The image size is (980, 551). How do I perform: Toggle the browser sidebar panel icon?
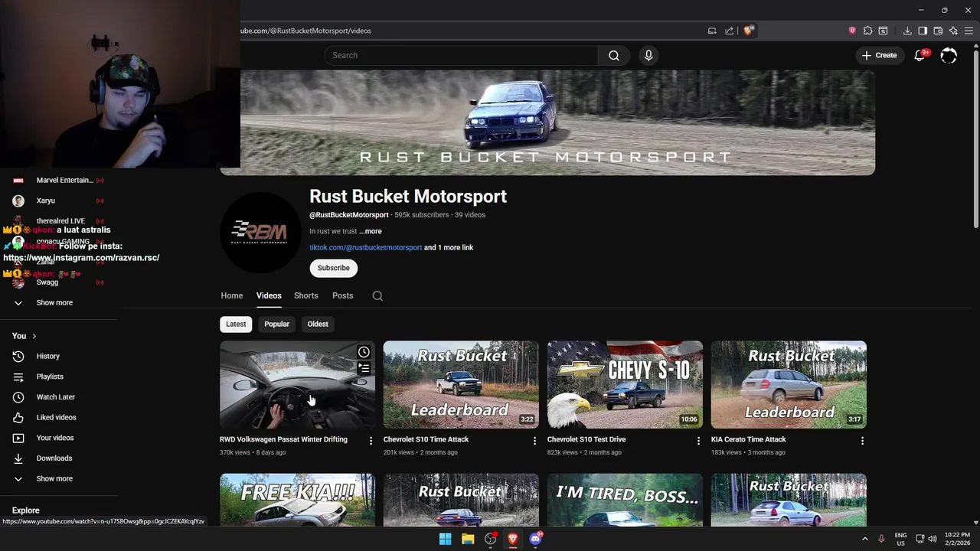click(x=923, y=31)
